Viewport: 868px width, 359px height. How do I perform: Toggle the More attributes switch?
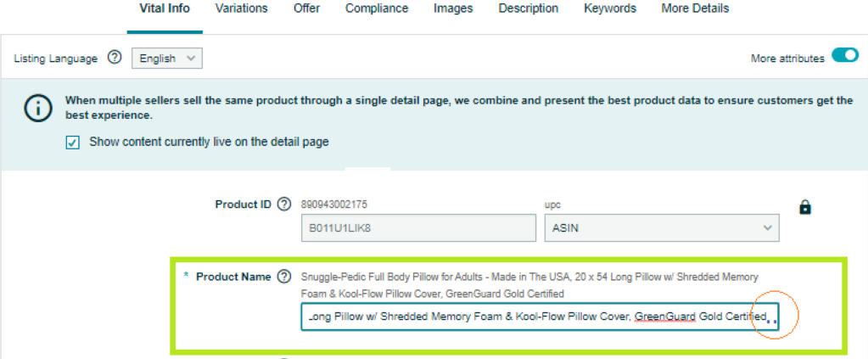point(845,56)
